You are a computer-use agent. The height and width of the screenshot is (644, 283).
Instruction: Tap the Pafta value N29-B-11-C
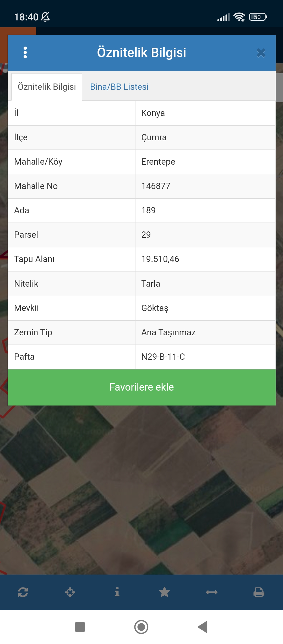(163, 357)
